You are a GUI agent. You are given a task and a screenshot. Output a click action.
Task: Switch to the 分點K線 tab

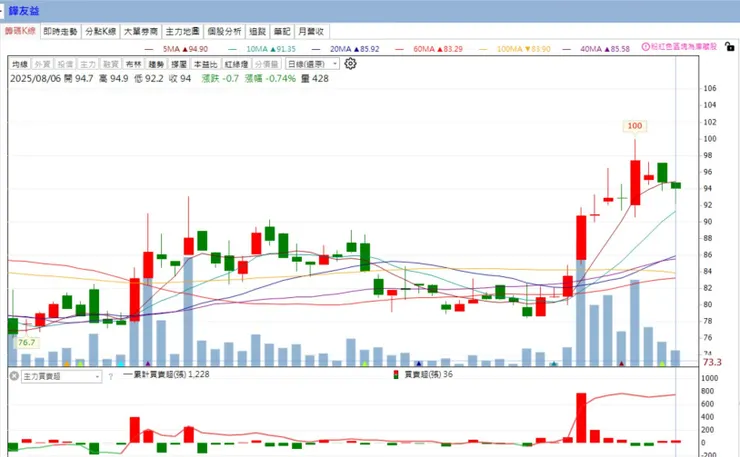point(101,32)
